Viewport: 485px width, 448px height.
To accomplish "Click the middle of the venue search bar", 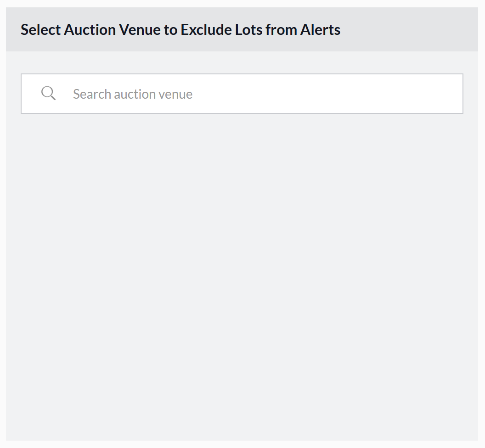I will pos(242,94).
